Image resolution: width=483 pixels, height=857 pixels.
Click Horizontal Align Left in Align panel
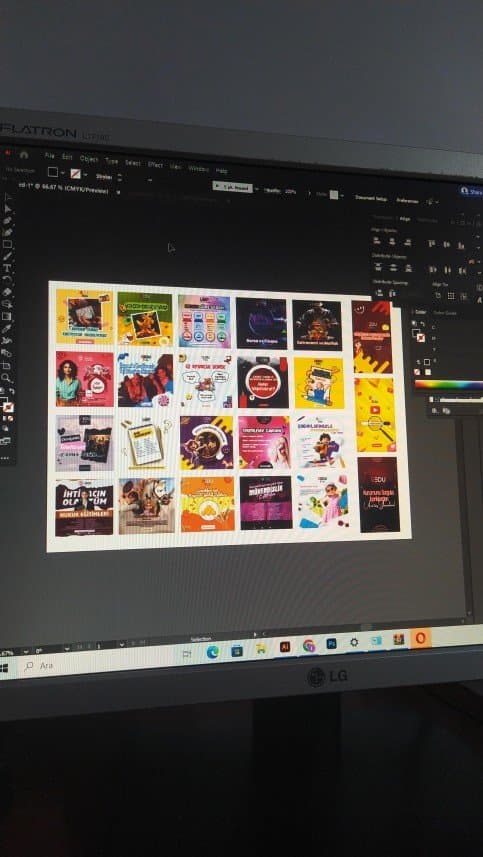tap(376, 242)
